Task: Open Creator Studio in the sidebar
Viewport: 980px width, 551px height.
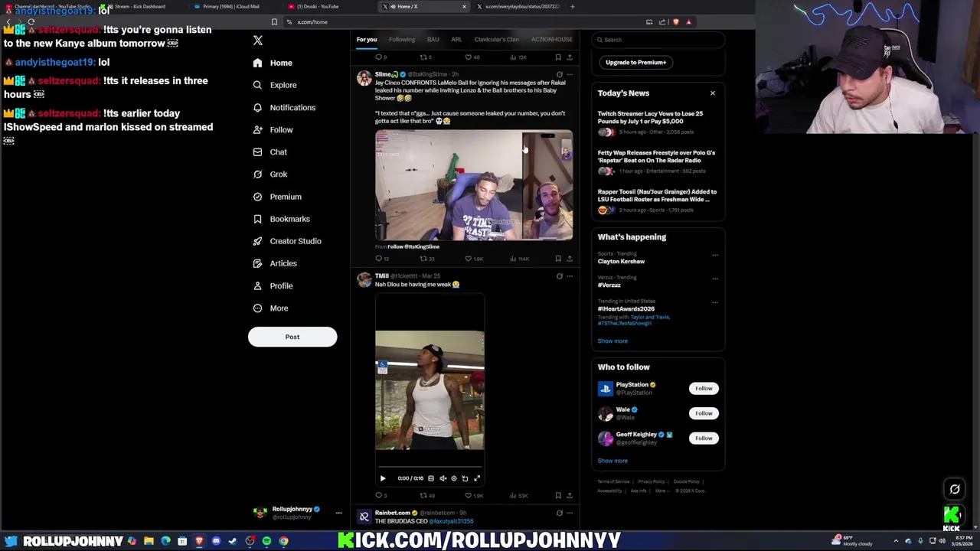Action: (287, 241)
